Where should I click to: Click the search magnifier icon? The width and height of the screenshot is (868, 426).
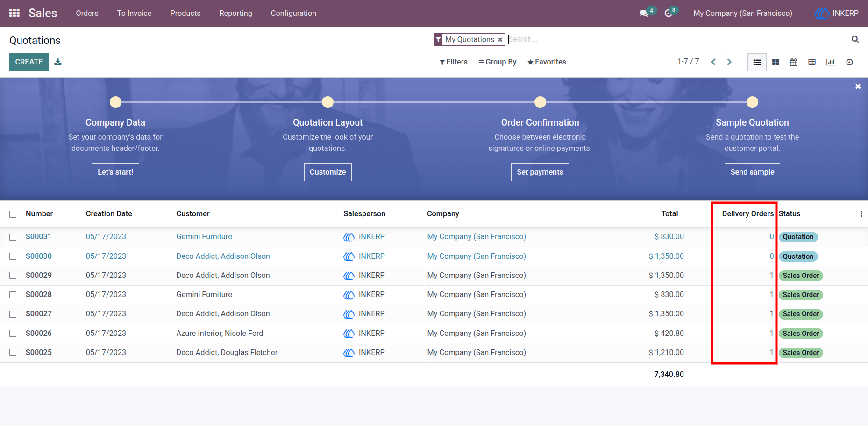pos(855,39)
